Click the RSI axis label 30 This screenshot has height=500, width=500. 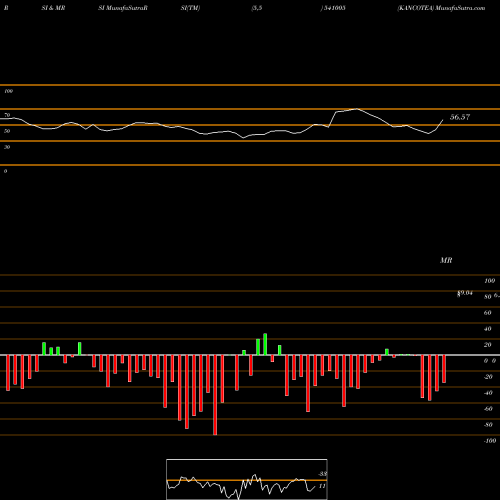click(7, 147)
